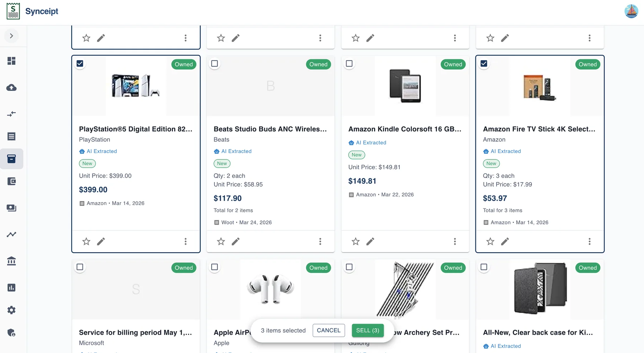Open the wallet icon in sidebar

point(11,181)
